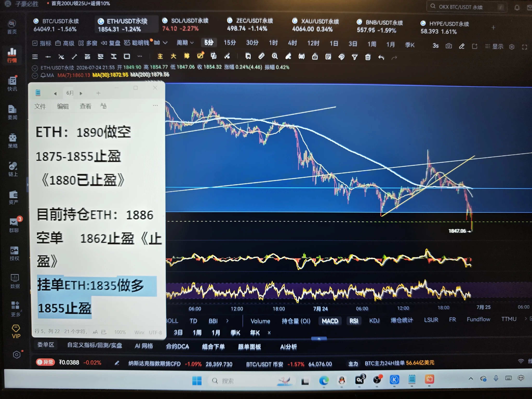The image size is (532, 399).
Task: Click the 复盘 replay button
Action: pos(111,43)
